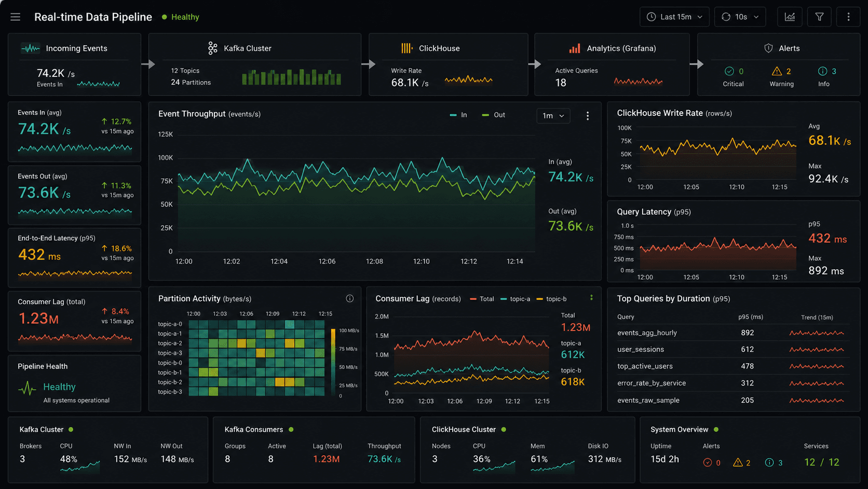Viewport: 868px width, 489px height.
Task: Open End-to-End Latency (p95) card
Action: coord(75,258)
